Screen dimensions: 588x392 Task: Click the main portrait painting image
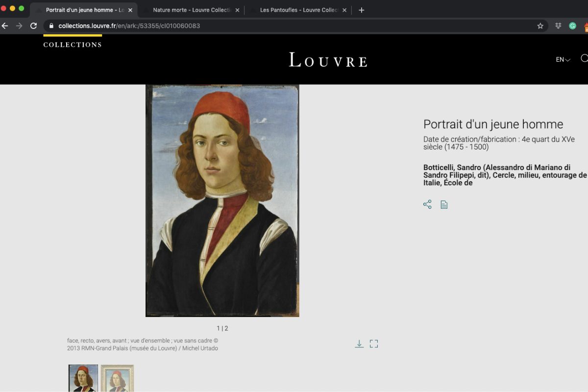coord(222,201)
